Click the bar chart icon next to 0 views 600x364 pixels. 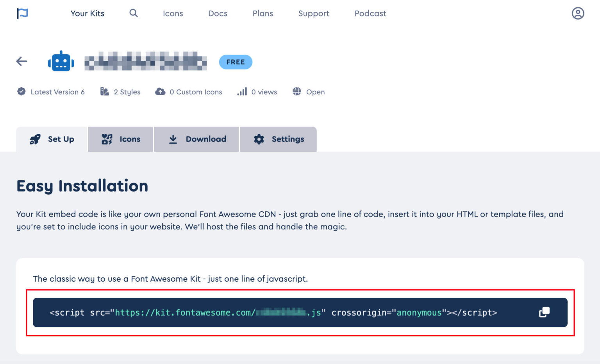coord(242,92)
